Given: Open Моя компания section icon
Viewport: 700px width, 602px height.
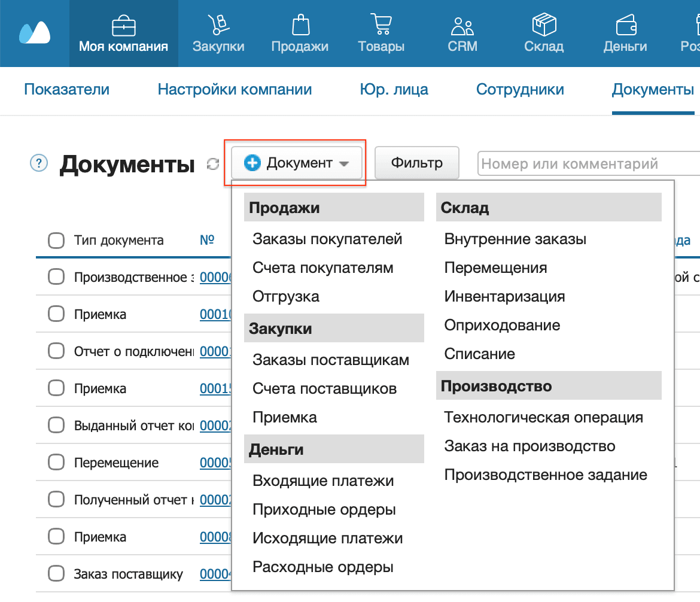Looking at the screenshot, I should [x=124, y=26].
